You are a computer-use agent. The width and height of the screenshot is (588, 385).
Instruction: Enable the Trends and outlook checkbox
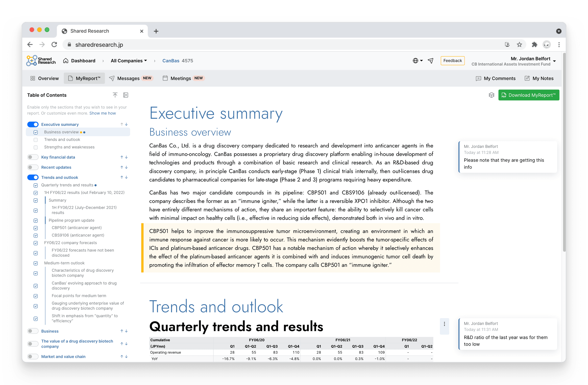tap(36, 139)
